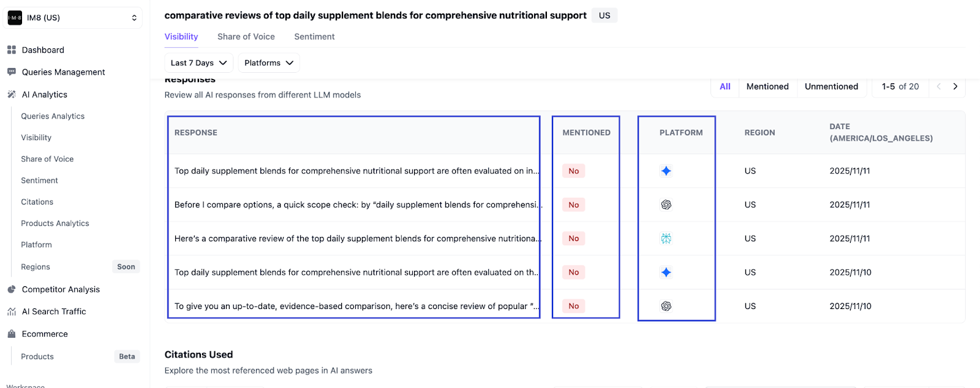Click the Dashboard grid icon
The height and width of the screenshot is (388, 980).
[12, 50]
